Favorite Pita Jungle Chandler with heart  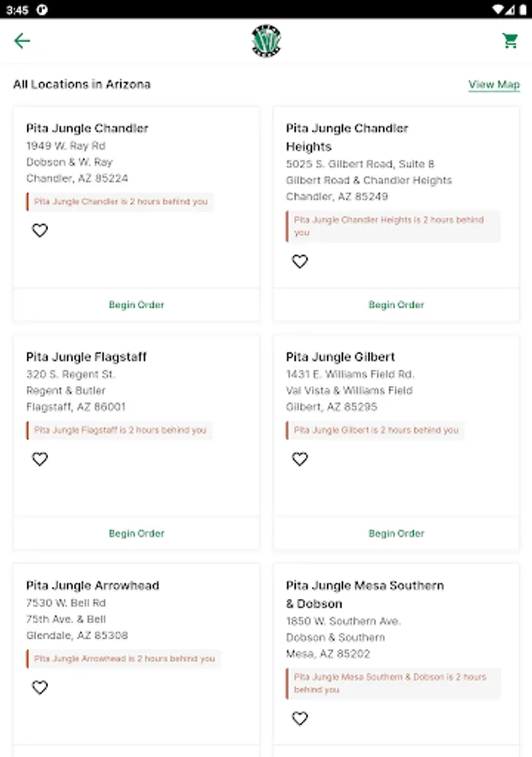40,230
